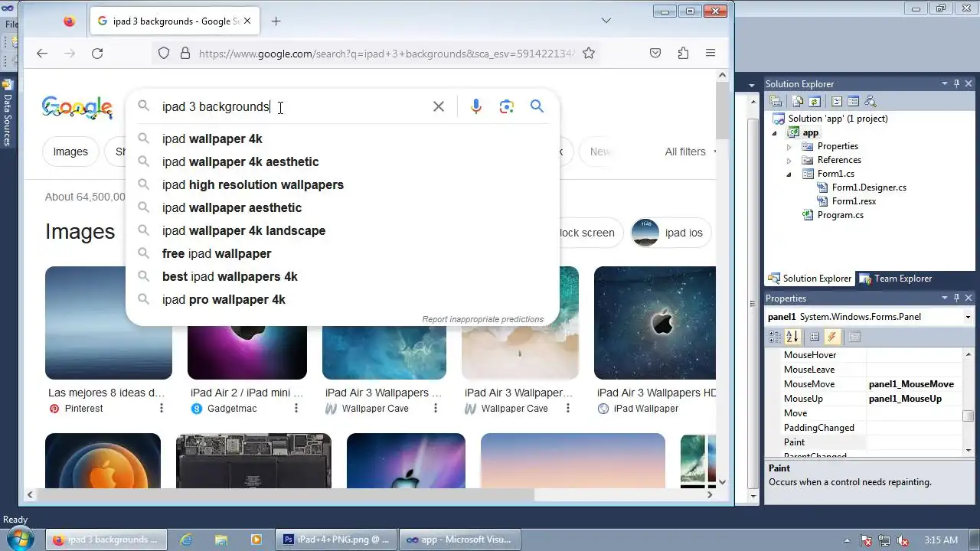
Task: Click the Firefox back arrow
Action: pos(42,54)
